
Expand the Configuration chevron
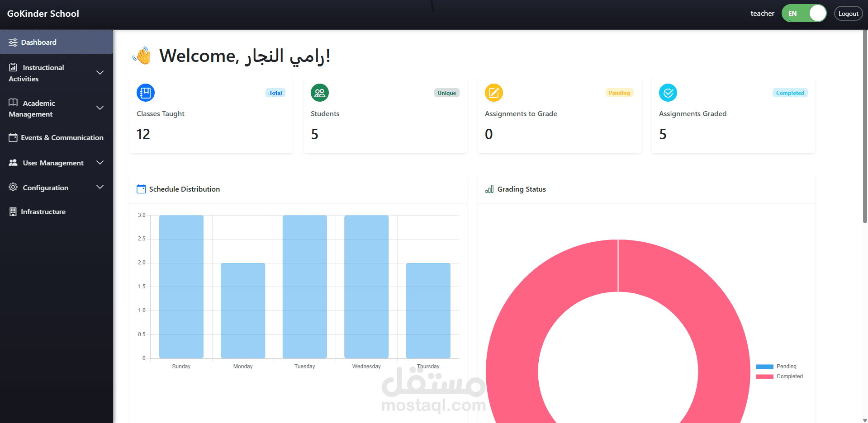click(x=100, y=187)
